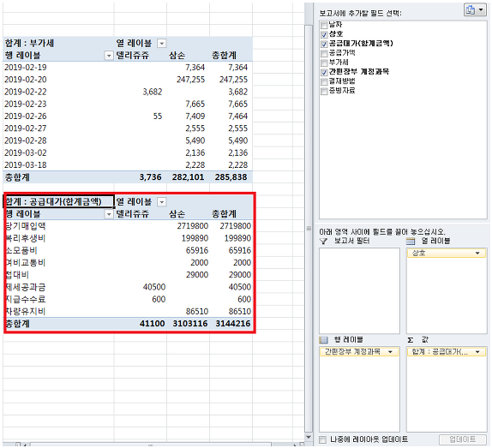The width and height of the screenshot is (492, 448).
Task: Uncheck the 공급대가(합계금액) field checkbox
Action: click(324, 44)
